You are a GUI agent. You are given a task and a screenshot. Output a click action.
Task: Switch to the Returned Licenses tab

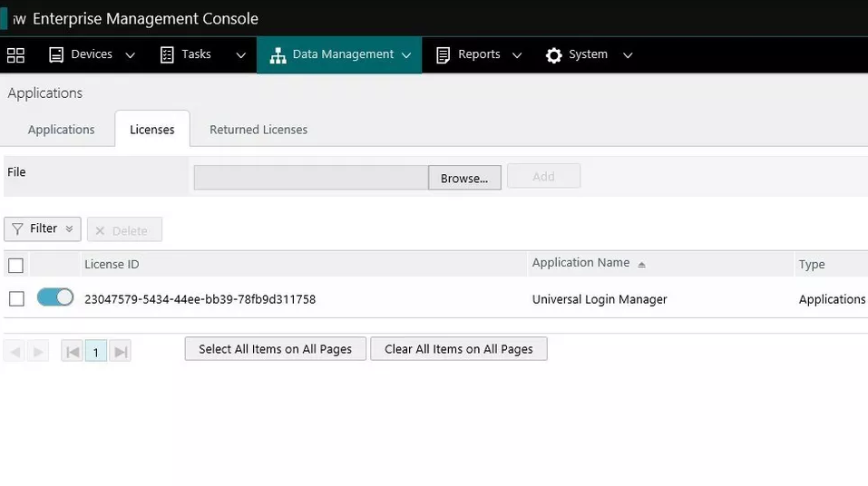(x=258, y=130)
